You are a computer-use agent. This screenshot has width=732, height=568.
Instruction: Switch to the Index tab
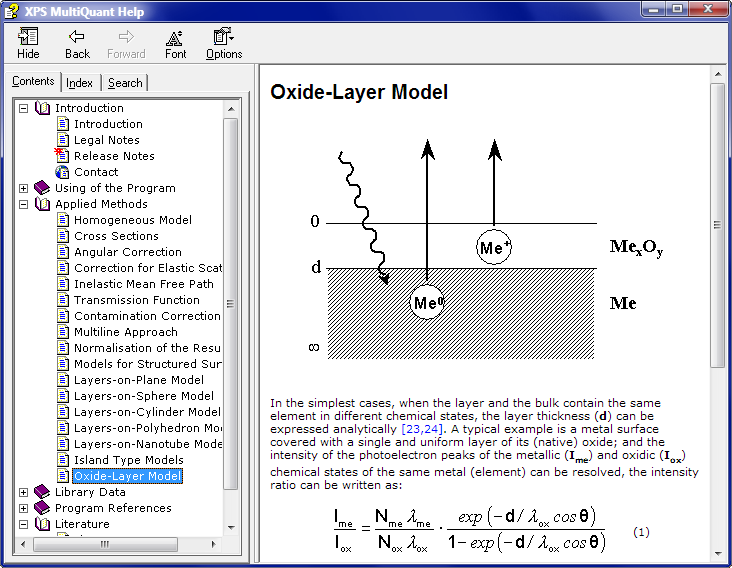(80, 83)
